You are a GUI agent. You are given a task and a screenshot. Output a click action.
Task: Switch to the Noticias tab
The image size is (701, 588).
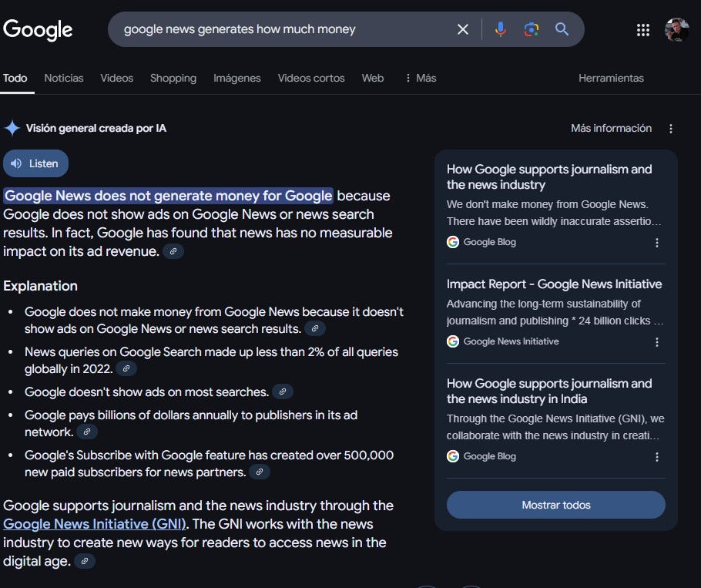(x=63, y=78)
